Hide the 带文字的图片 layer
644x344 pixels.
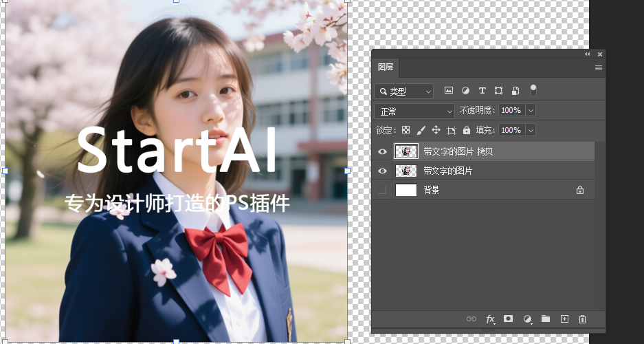click(383, 171)
